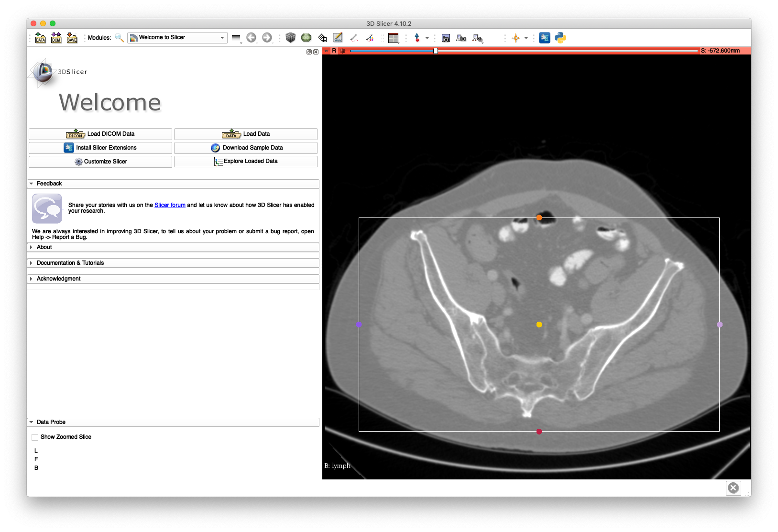The height and width of the screenshot is (532, 778).
Task: Undock the module panel float icon
Action: click(309, 52)
